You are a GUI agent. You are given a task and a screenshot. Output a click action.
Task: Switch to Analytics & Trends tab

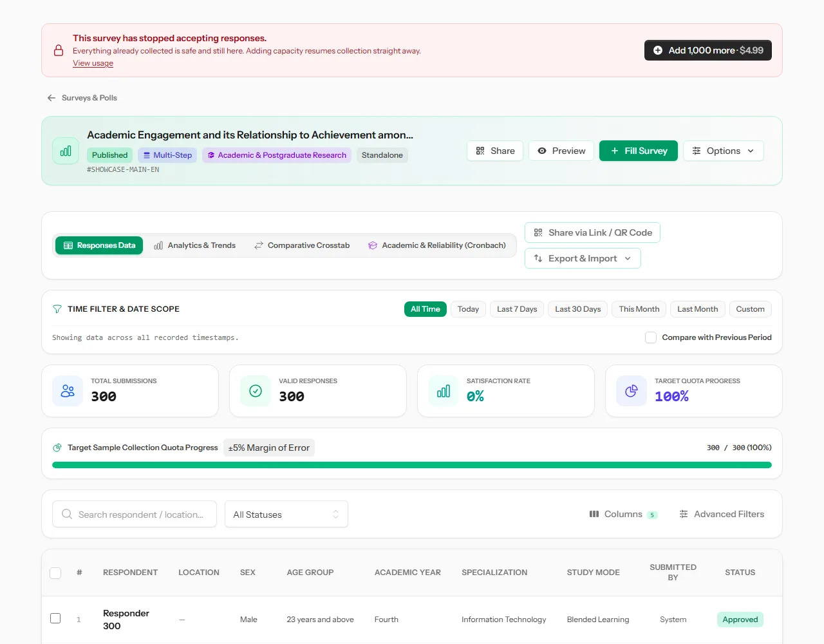[x=194, y=245]
